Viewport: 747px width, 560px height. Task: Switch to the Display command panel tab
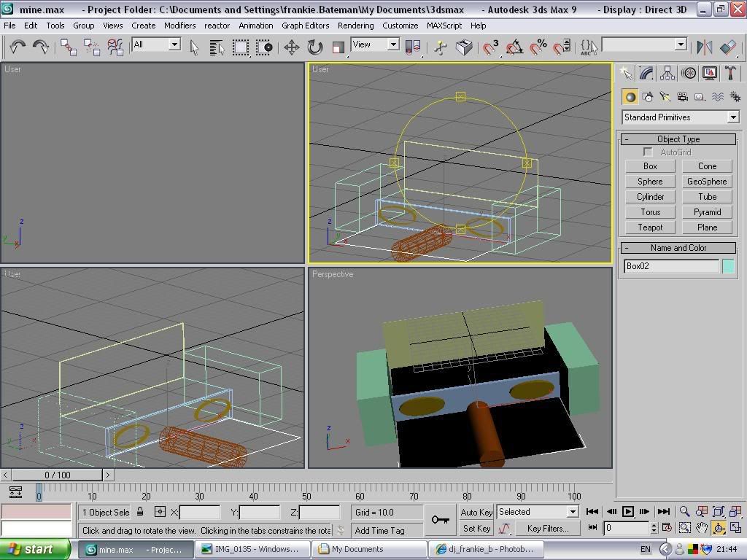point(709,74)
